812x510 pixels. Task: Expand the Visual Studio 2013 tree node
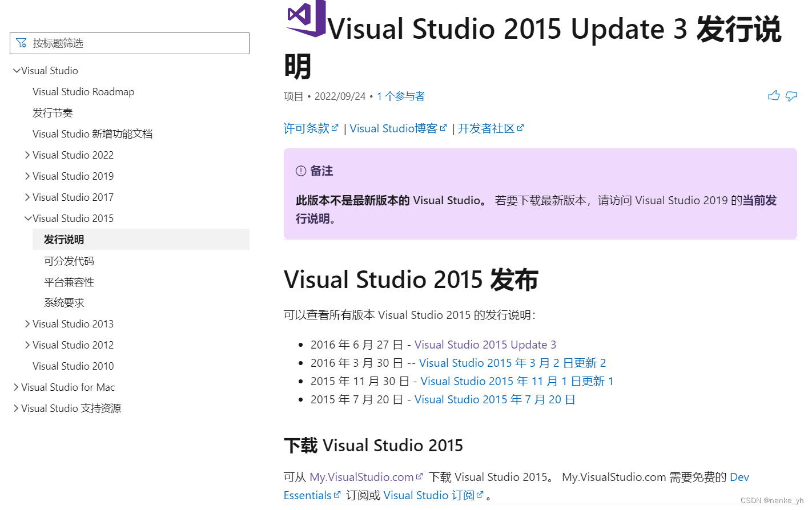pyautogui.click(x=27, y=323)
